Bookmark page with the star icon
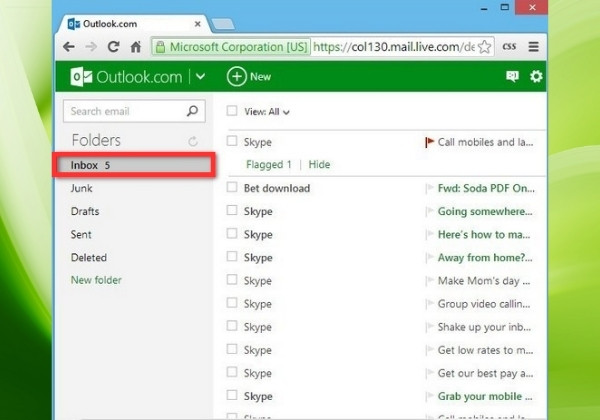Screen dimensions: 600x420 point(484,47)
